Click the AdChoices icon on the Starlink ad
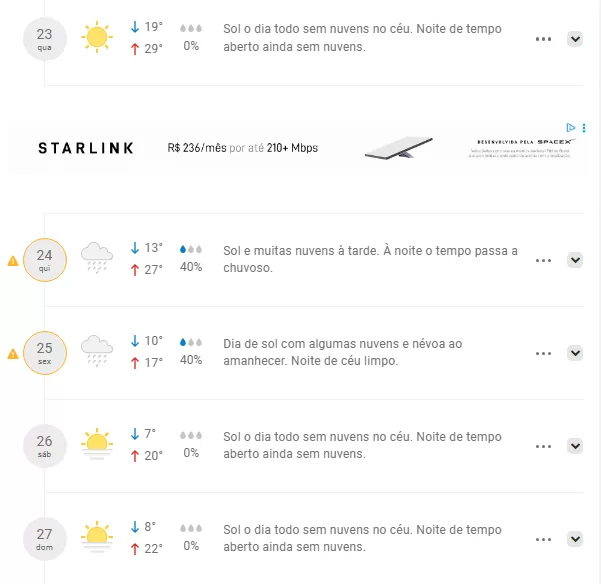The height and width of the screenshot is (584, 601). point(570,128)
